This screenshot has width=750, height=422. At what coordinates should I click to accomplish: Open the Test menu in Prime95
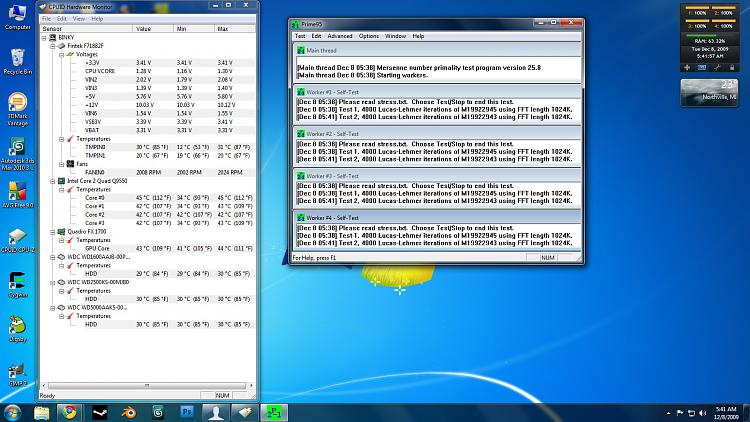300,36
